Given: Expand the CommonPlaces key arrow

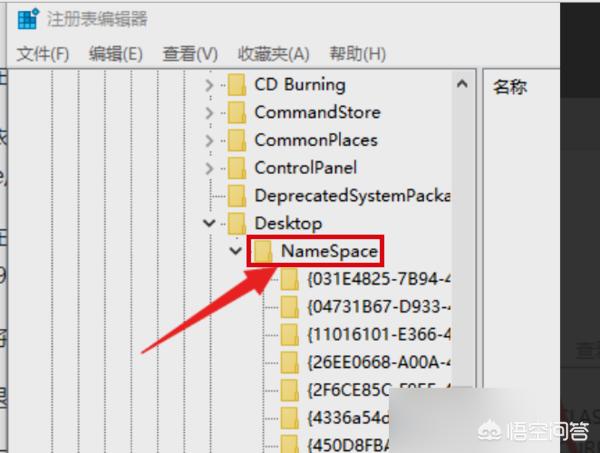Looking at the screenshot, I should pyautogui.click(x=209, y=140).
